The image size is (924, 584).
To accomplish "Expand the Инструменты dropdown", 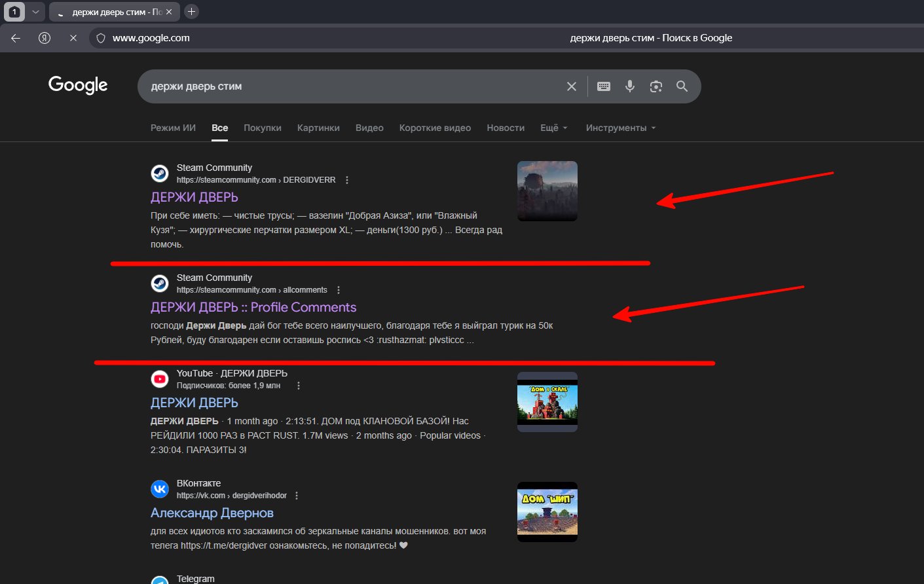I will click(x=621, y=128).
